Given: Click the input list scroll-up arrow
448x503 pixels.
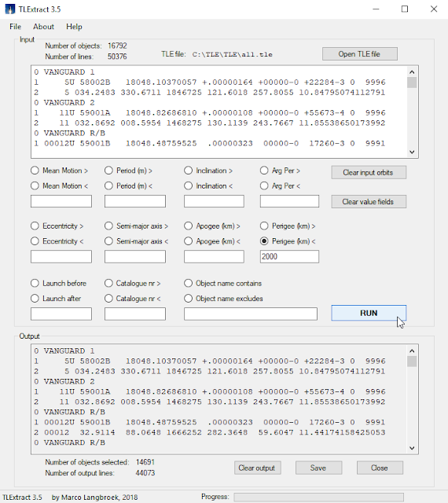Looking at the screenshot, I should [412, 72].
